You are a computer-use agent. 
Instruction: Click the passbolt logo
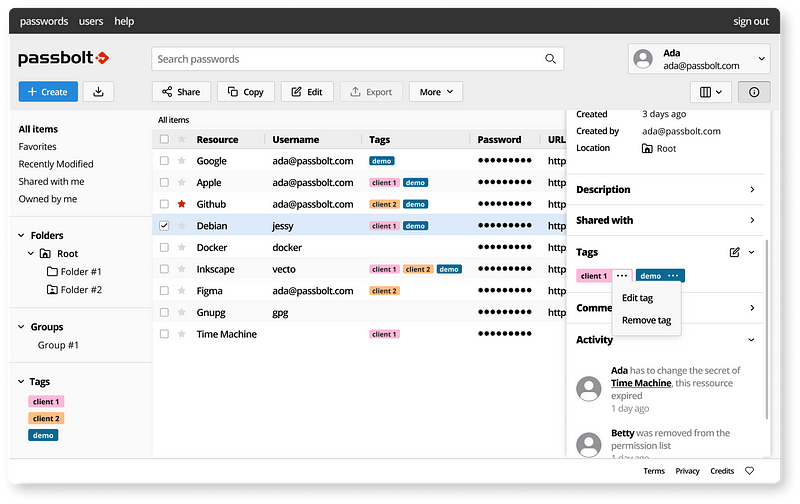(64, 58)
